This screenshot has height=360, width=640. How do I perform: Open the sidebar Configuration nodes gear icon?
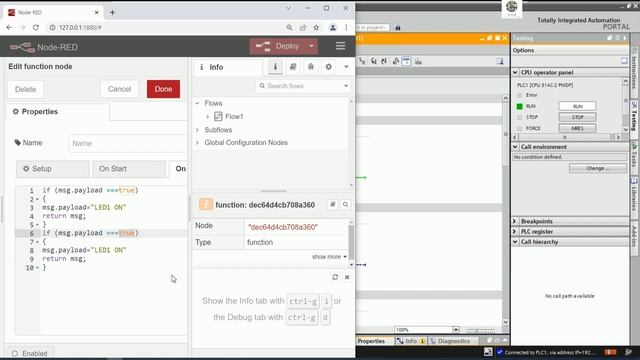(x=329, y=67)
